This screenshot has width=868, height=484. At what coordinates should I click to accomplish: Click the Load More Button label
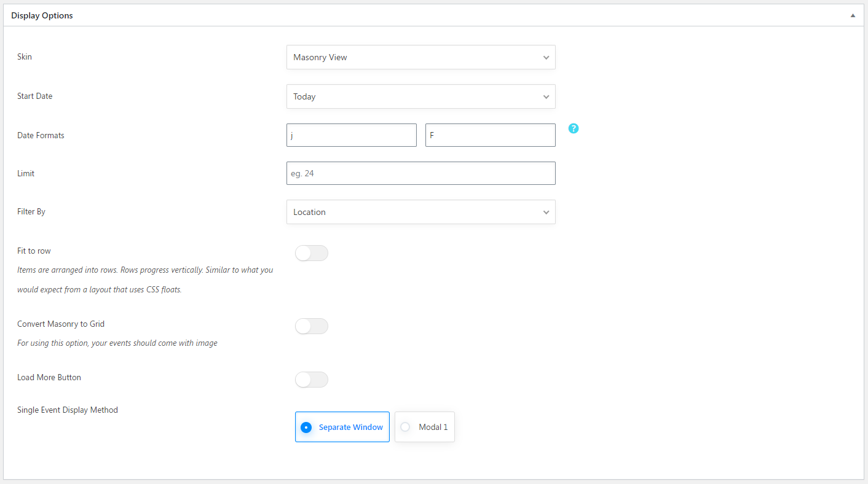[x=49, y=377]
